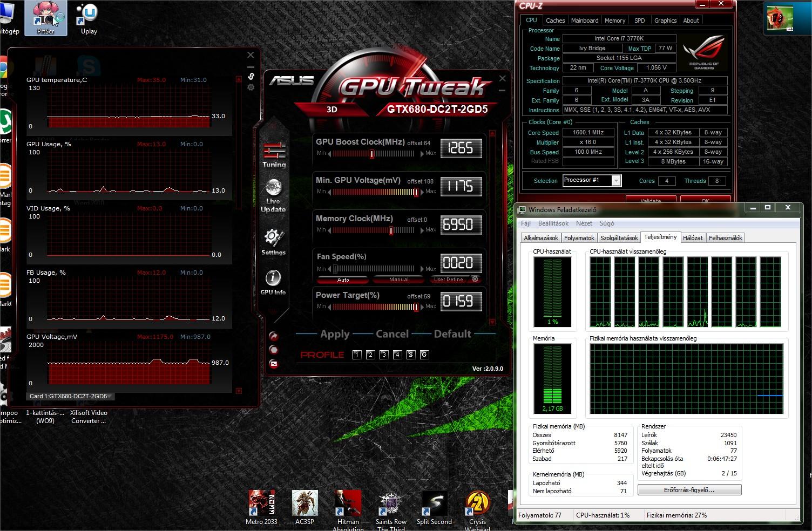The height and width of the screenshot is (531, 812).
Task: Switch to Felhasználók tab in Task Manager
Action: click(725, 238)
